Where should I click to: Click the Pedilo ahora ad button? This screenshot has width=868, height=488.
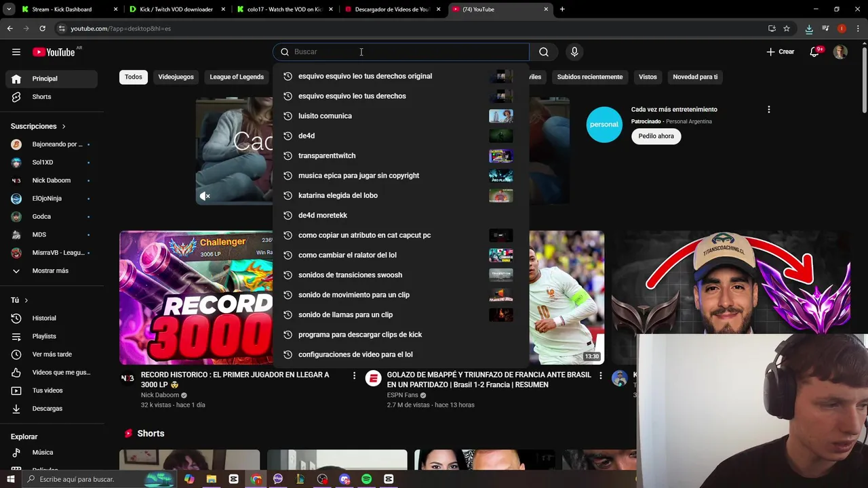pos(656,136)
